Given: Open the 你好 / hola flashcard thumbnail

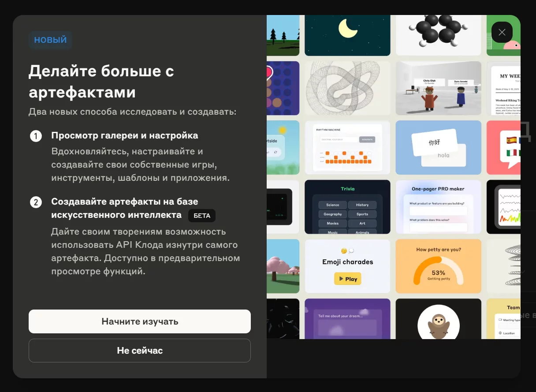Looking at the screenshot, I should pyautogui.click(x=438, y=147).
